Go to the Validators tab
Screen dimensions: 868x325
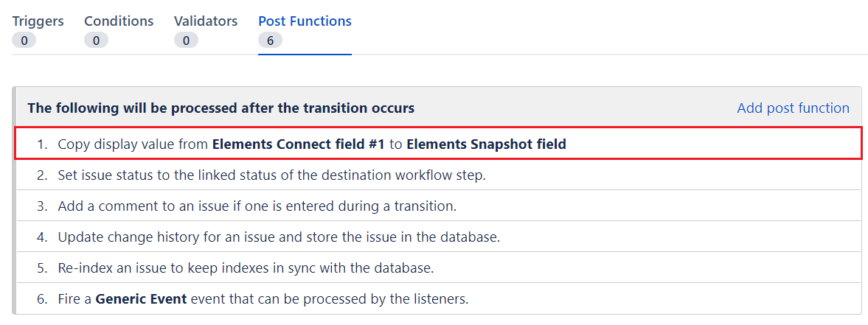206,21
